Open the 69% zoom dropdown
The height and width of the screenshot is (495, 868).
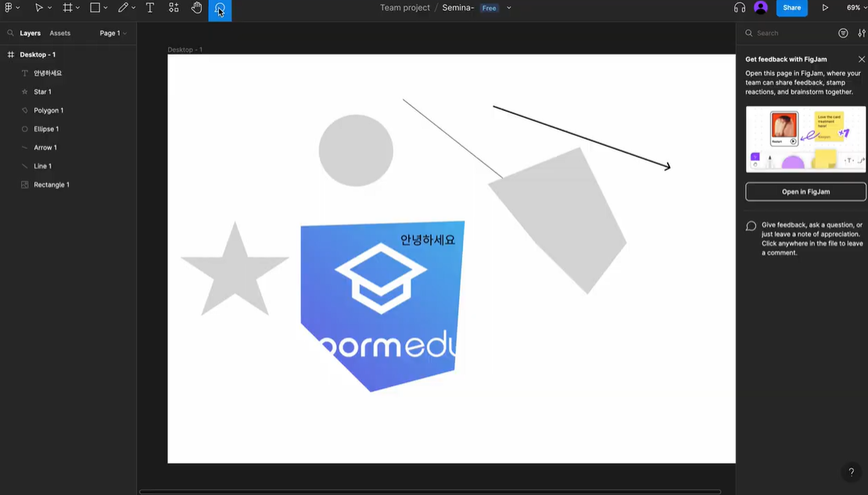pos(855,8)
